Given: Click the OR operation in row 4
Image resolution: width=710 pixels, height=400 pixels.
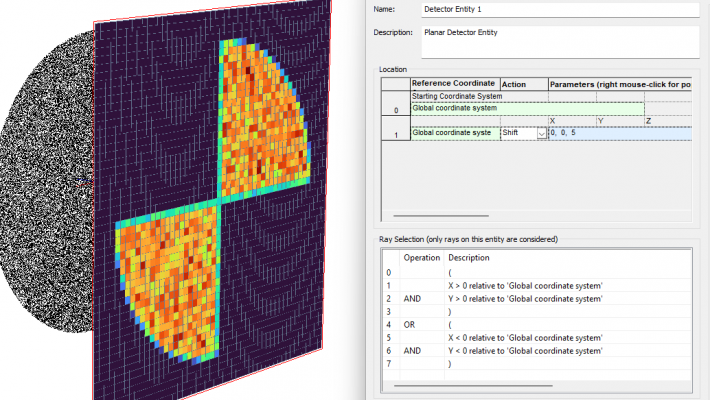Looking at the screenshot, I should click(x=409, y=325).
